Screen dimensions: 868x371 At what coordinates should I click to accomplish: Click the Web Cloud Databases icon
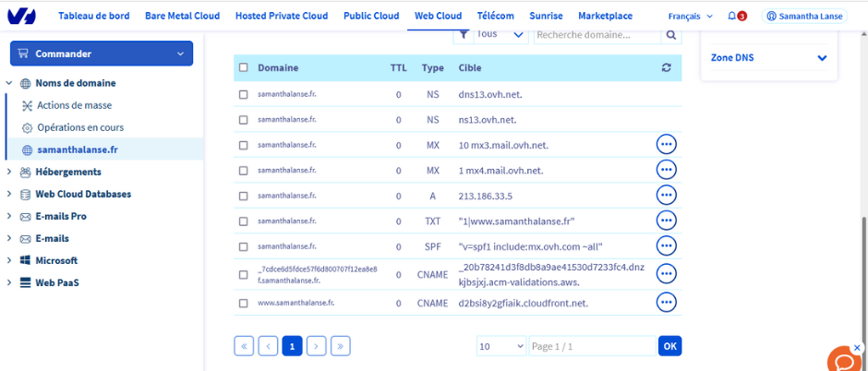click(25, 195)
